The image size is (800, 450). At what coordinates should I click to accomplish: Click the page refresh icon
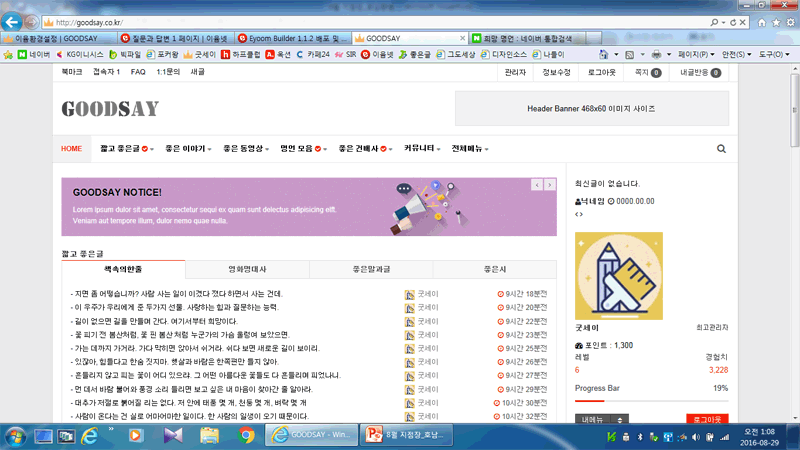pyautogui.click(x=733, y=22)
